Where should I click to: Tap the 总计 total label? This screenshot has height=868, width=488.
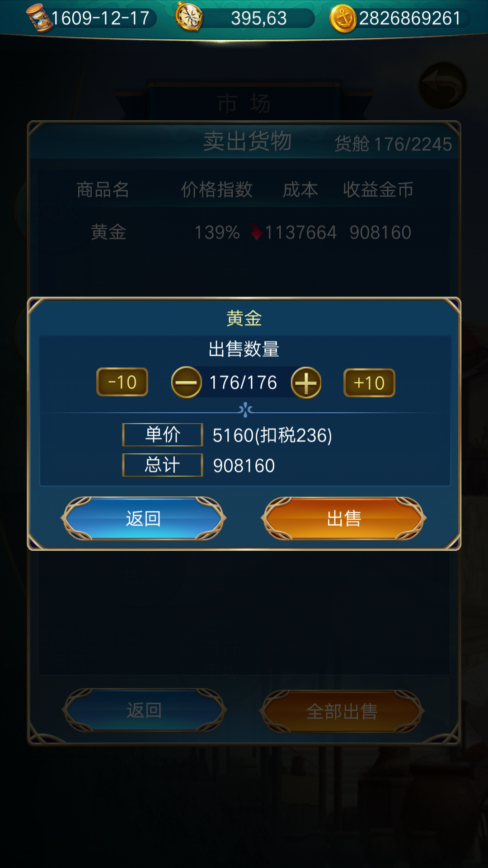pyautogui.click(x=163, y=465)
